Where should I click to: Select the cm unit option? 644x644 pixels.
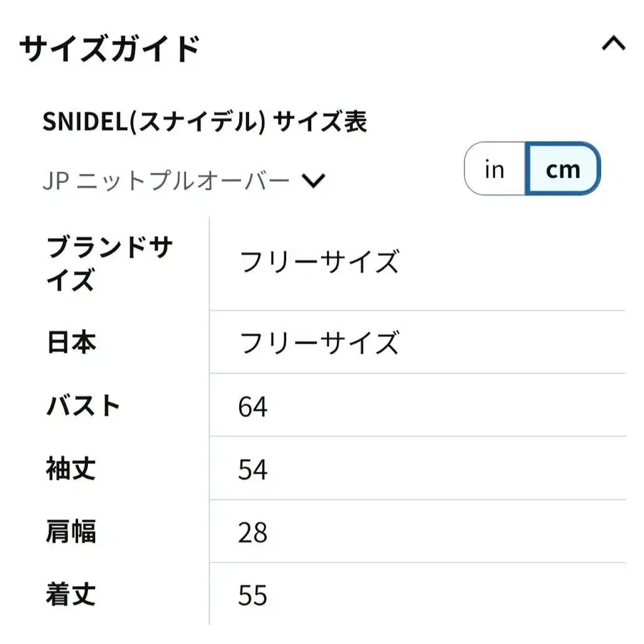coord(564,169)
